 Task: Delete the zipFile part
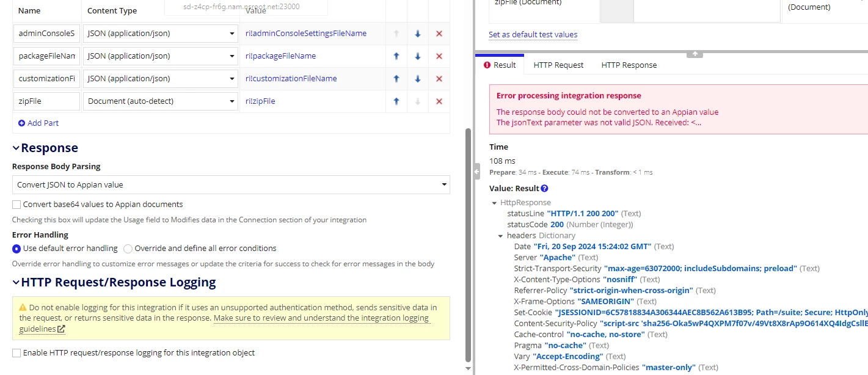click(x=439, y=101)
